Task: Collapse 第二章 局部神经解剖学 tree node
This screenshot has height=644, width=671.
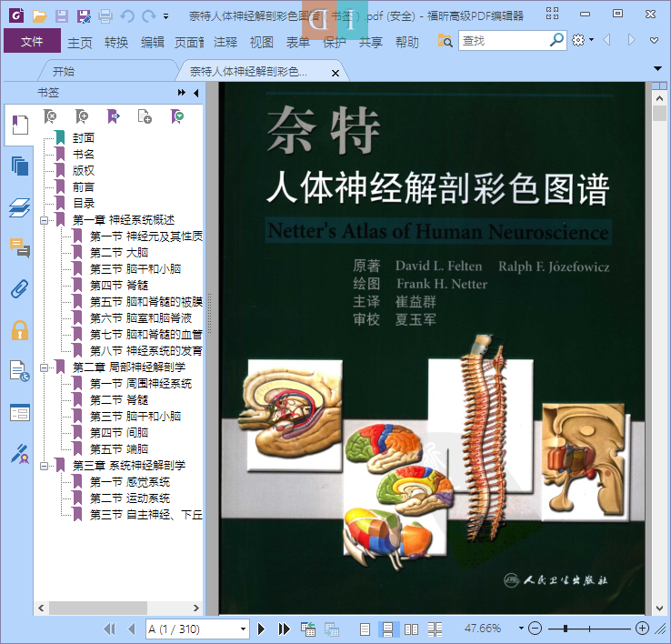Action: [x=44, y=367]
